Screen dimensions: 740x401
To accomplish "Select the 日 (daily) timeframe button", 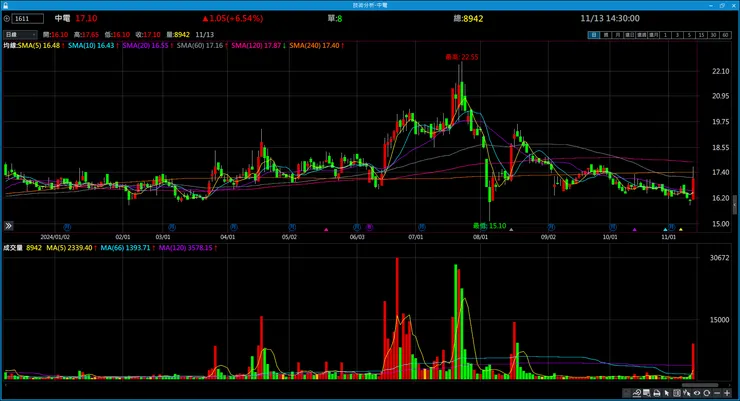I will point(594,35).
